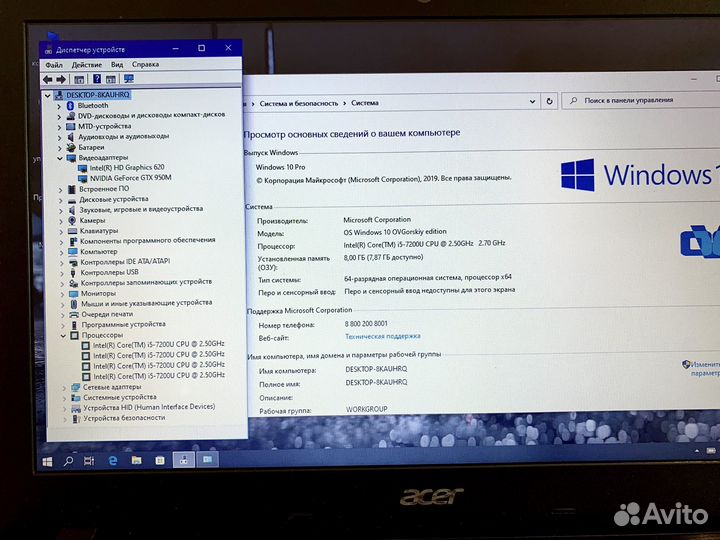Click the Батареи battery icon
This screenshot has height=540, width=720.
(71, 147)
